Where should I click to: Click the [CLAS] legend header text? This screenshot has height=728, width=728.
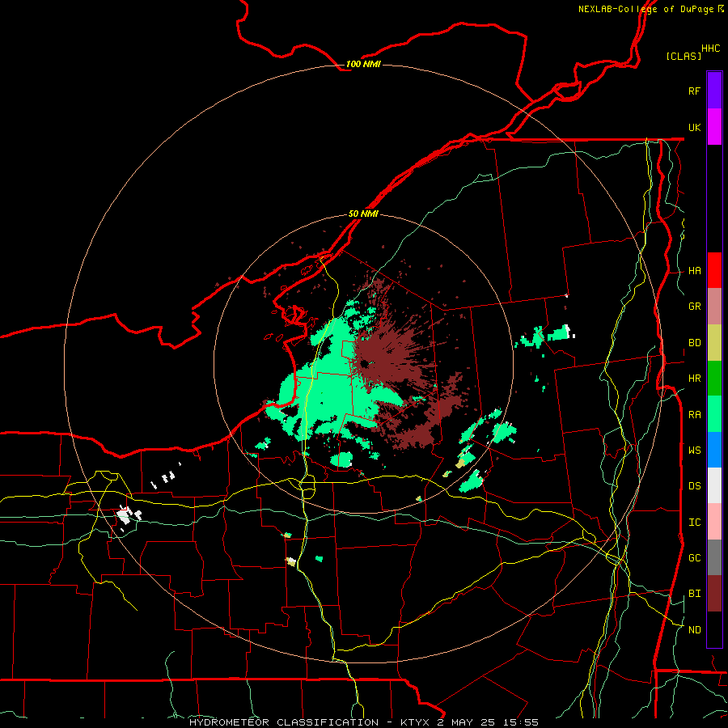pos(684,56)
